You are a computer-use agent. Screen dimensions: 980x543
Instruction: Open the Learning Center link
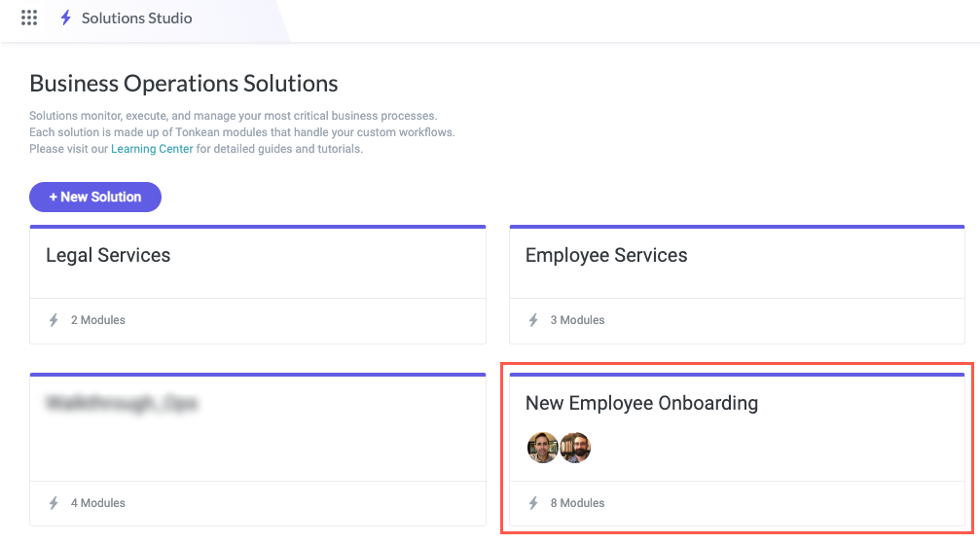coord(152,149)
